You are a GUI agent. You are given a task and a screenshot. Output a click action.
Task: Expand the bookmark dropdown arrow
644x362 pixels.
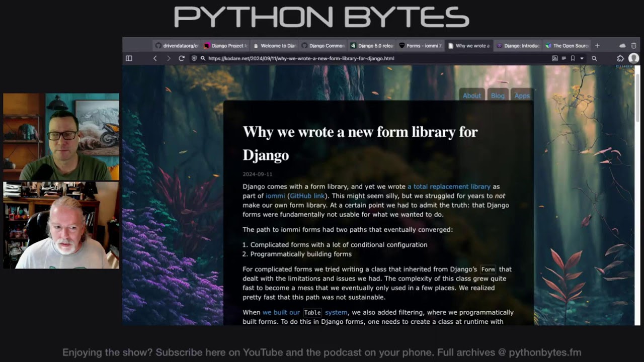582,58
